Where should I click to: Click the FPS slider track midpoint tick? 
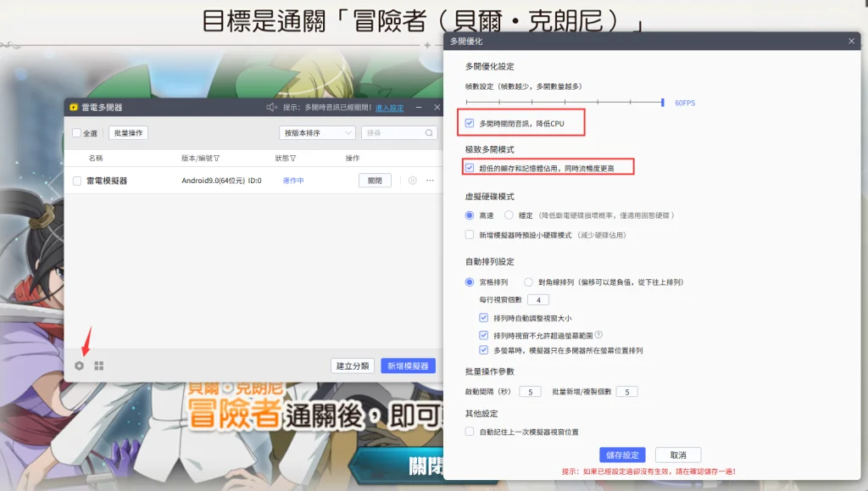click(x=565, y=103)
